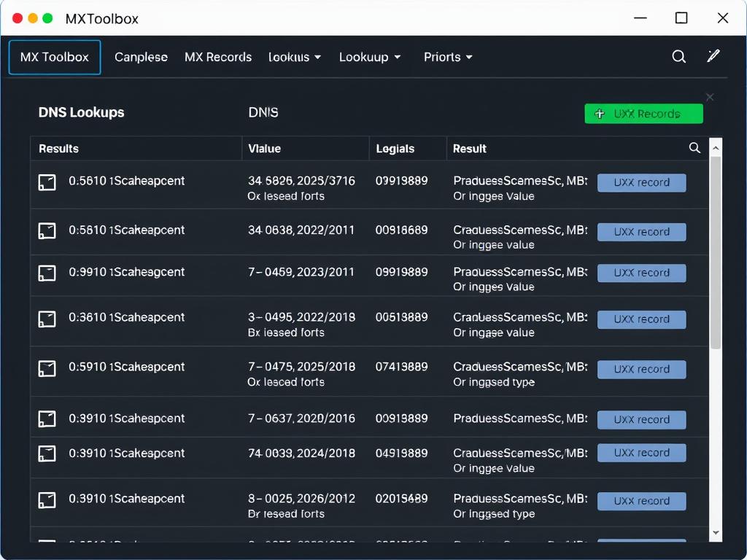Click the search icon in the navigation bar
Screen dimensions: 747x560
tap(679, 57)
